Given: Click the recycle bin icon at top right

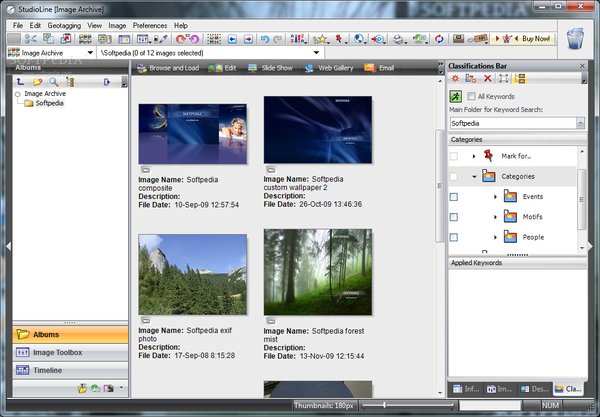Looking at the screenshot, I should point(575,38).
